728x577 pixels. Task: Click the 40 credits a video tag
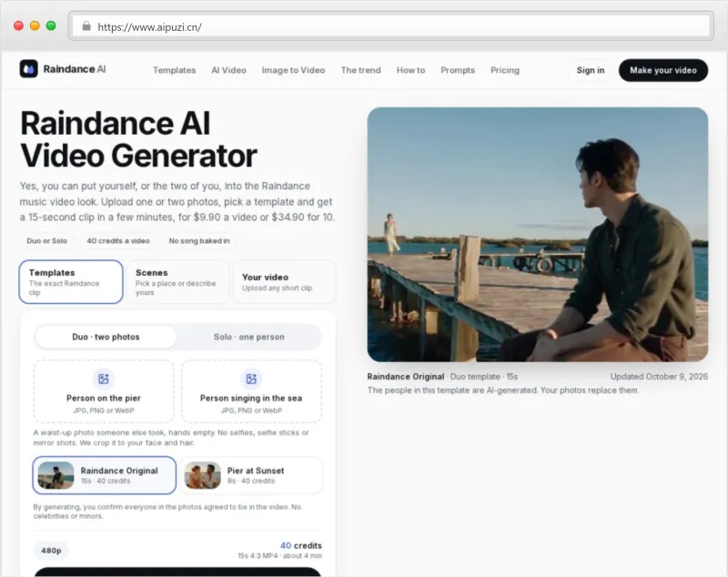(118, 241)
